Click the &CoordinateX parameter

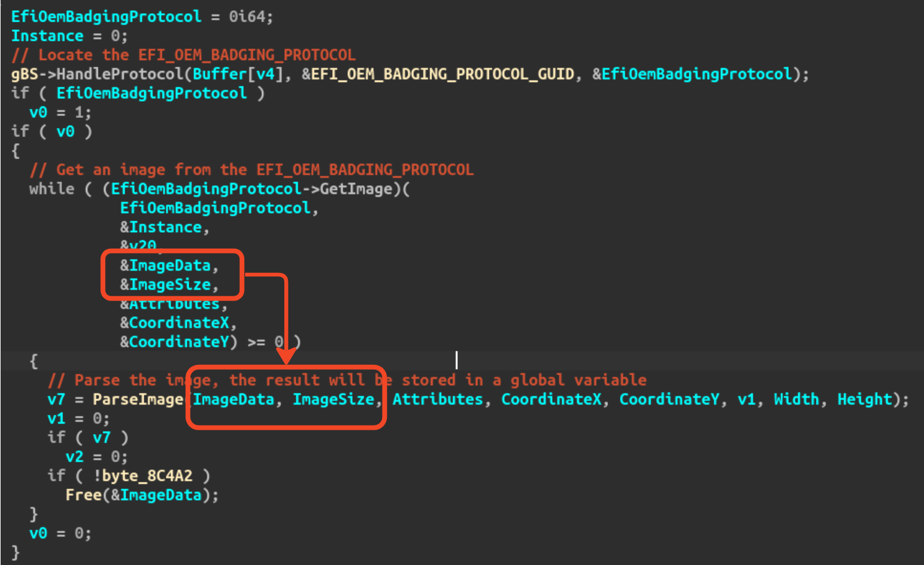point(174,322)
